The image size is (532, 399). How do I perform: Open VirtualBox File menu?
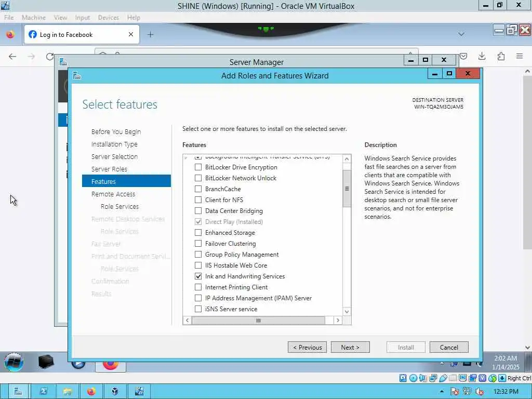pos(9,18)
